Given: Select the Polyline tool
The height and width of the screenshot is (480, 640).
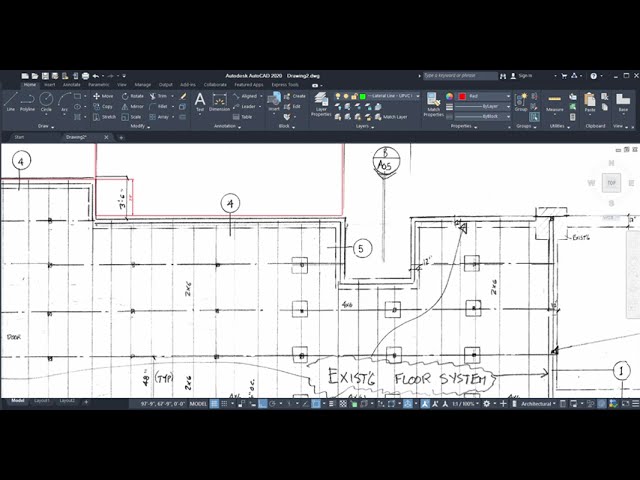Looking at the screenshot, I should point(27,101).
